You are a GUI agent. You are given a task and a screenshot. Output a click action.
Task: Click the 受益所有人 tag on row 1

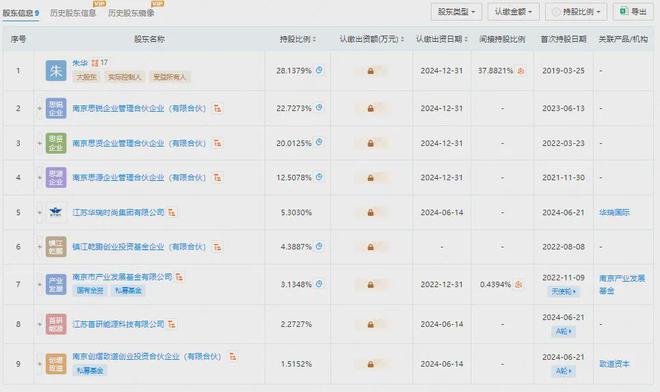169,77
